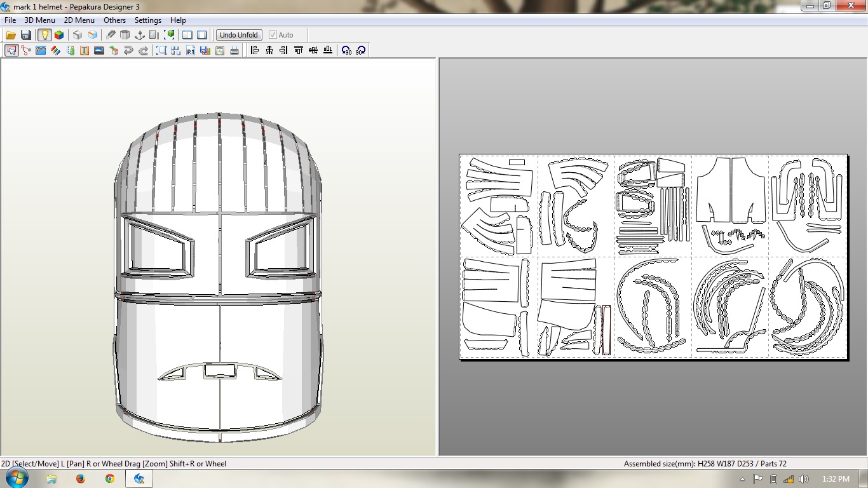Click the Print printer icon
The height and width of the screenshot is (488, 868).
234,50
